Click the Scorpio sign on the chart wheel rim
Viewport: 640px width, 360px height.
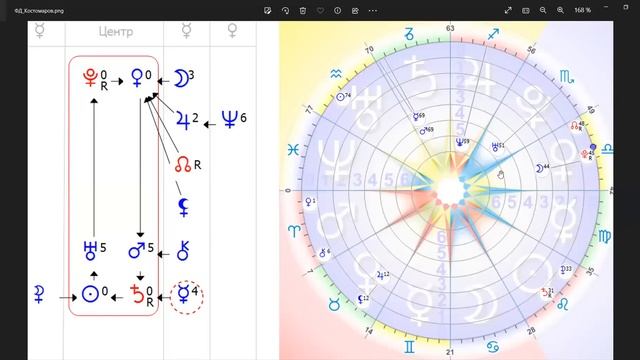click(x=567, y=76)
